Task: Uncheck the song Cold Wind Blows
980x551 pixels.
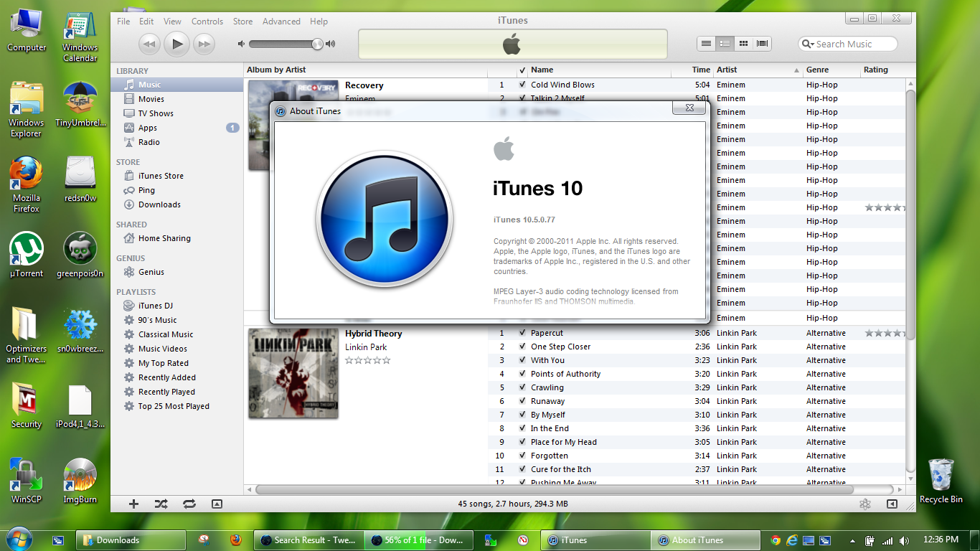Action: pos(522,85)
